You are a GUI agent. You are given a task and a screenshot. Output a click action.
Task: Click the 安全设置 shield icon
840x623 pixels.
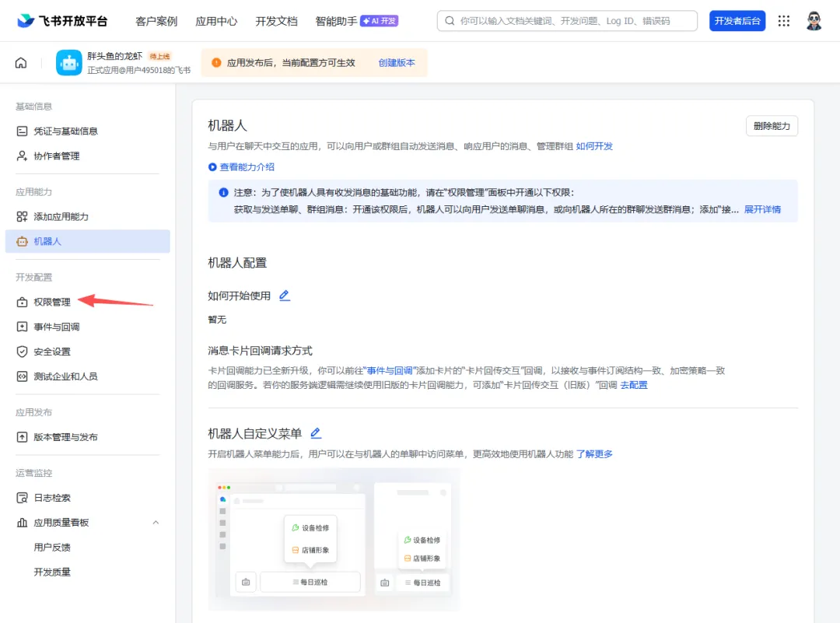point(22,352)
